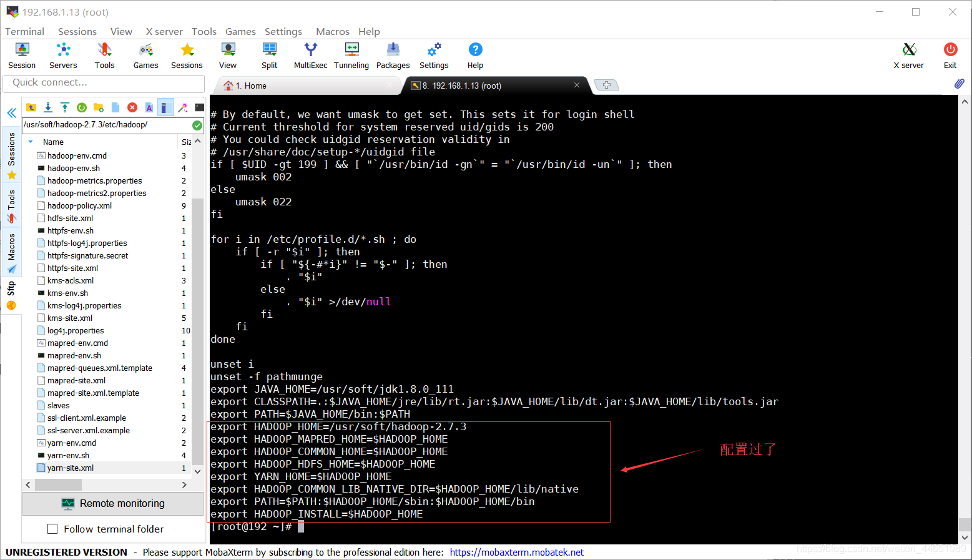Select yarn-site.xml file row
This screenshot has width=972, height=560.
[x=112, y=468]
